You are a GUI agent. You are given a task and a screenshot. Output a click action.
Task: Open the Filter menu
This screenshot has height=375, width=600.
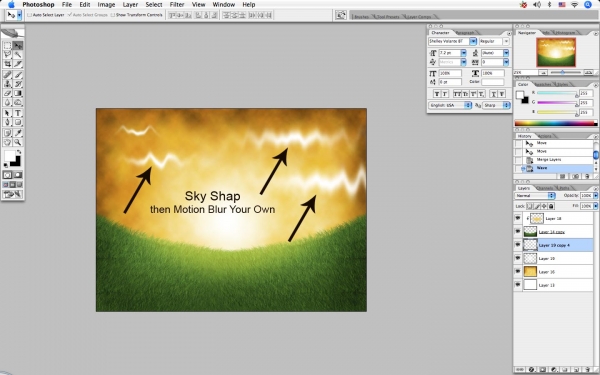177,5
